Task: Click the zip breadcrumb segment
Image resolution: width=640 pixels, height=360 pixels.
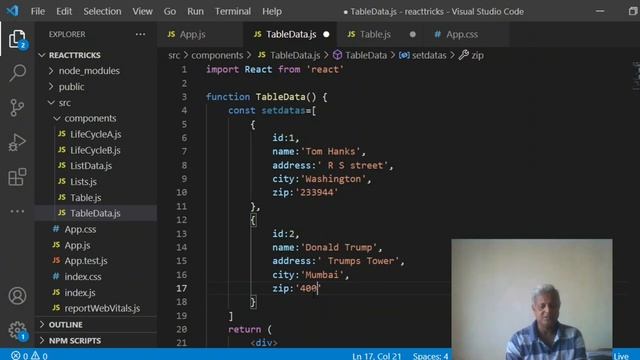Action: tap(478, 55)
